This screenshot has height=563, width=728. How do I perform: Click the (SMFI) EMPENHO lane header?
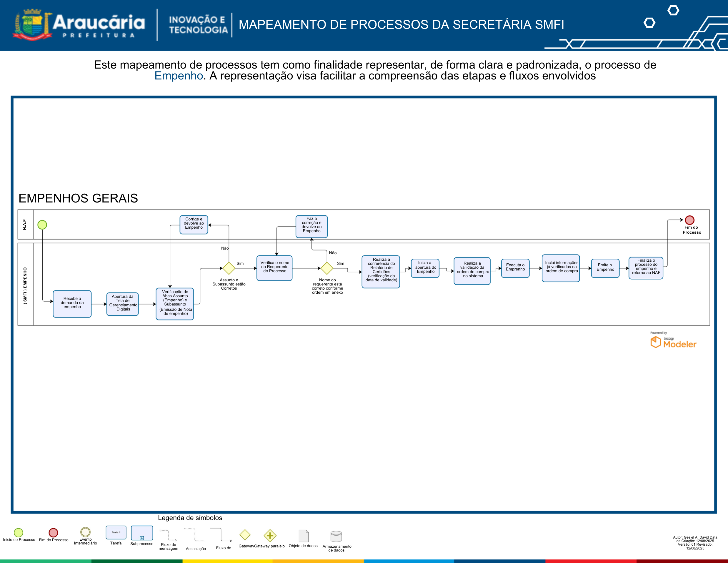pos(25,284)
